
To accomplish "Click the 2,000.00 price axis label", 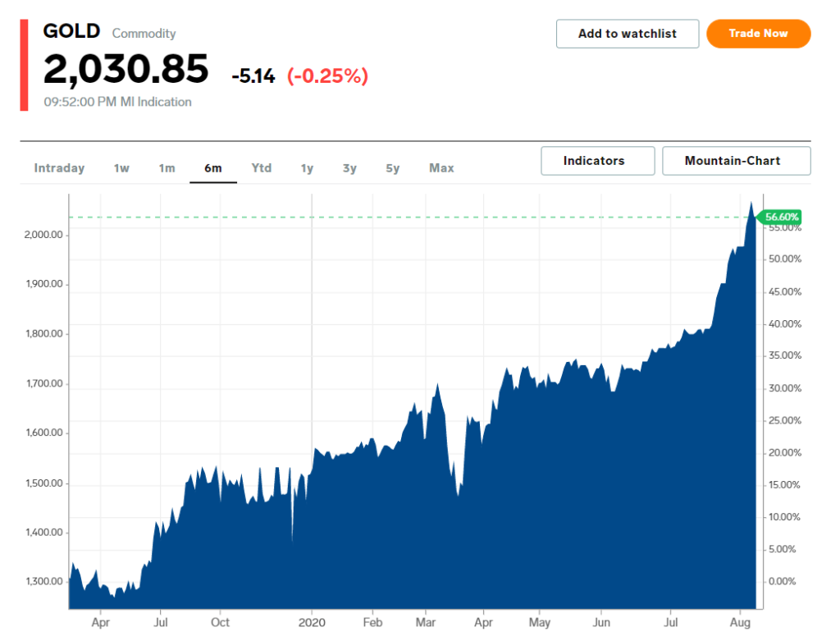I will (43, 235).
